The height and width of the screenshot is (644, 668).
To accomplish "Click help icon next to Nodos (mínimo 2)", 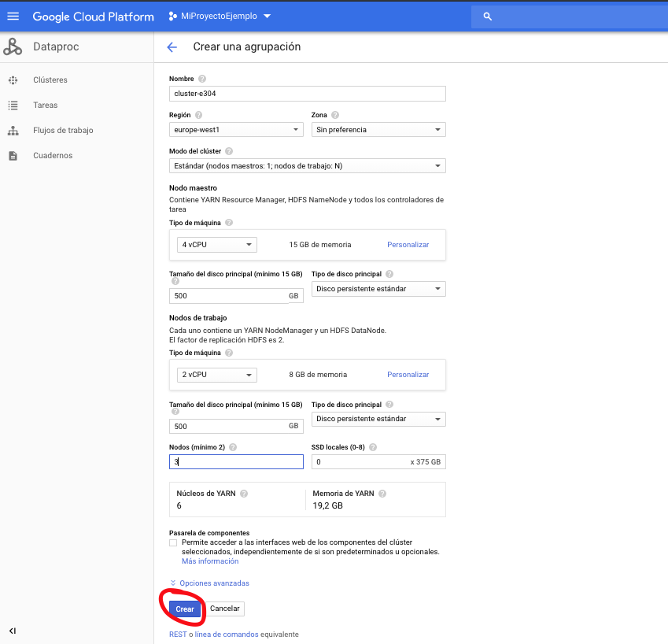I will [x=233, y=447].
